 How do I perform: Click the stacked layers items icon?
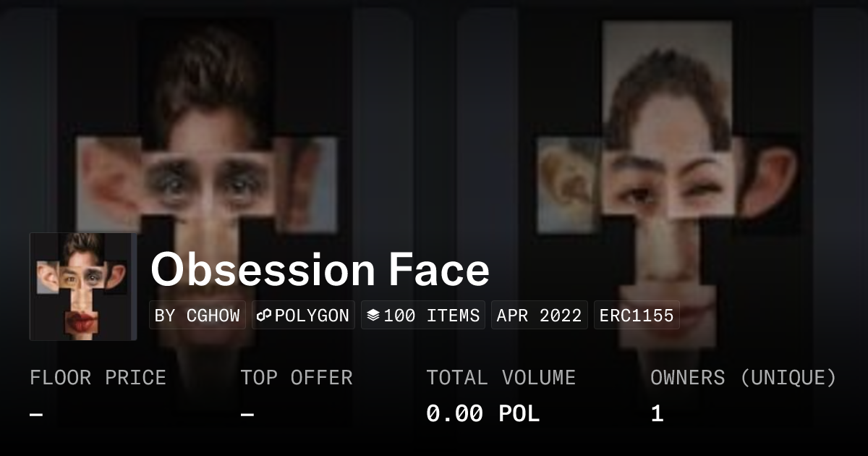373,316
